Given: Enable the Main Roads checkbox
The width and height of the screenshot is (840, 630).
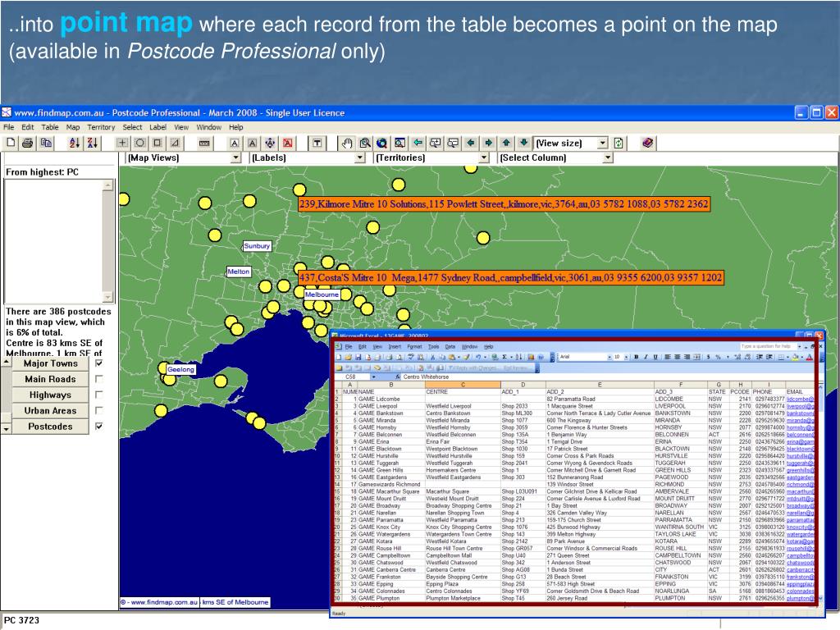Looking at the screenshot, I should click(x=98, y=379).
